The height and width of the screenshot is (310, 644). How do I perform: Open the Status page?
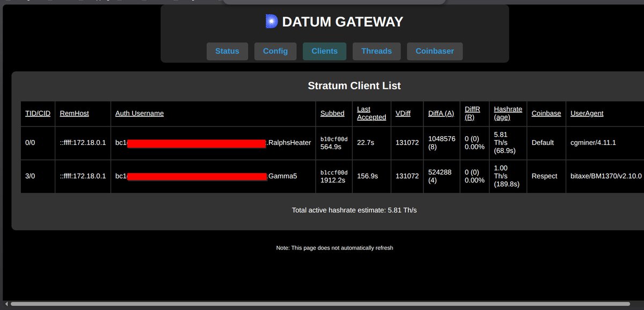[x=227, y=51]
